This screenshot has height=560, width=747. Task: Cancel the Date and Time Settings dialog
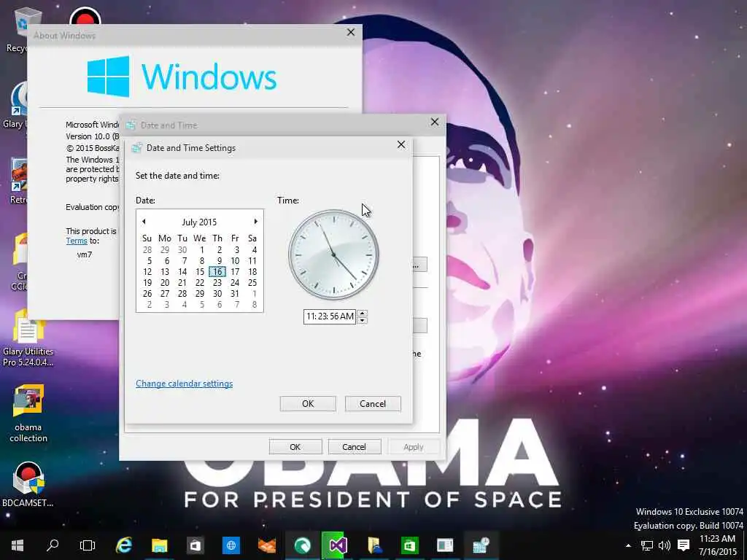(x=373, y=404)
